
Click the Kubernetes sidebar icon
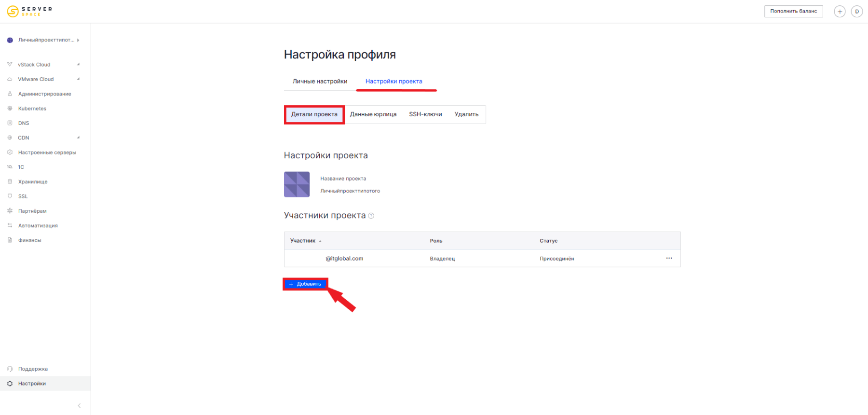(10, 108)
